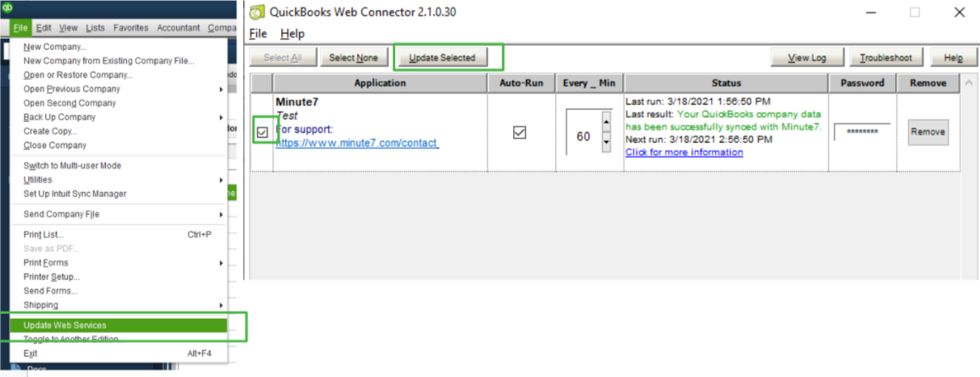Viewport: 980px width, 377px height.
Task: Choose New Company from Existing Company File
Action: tap(120, 61)
